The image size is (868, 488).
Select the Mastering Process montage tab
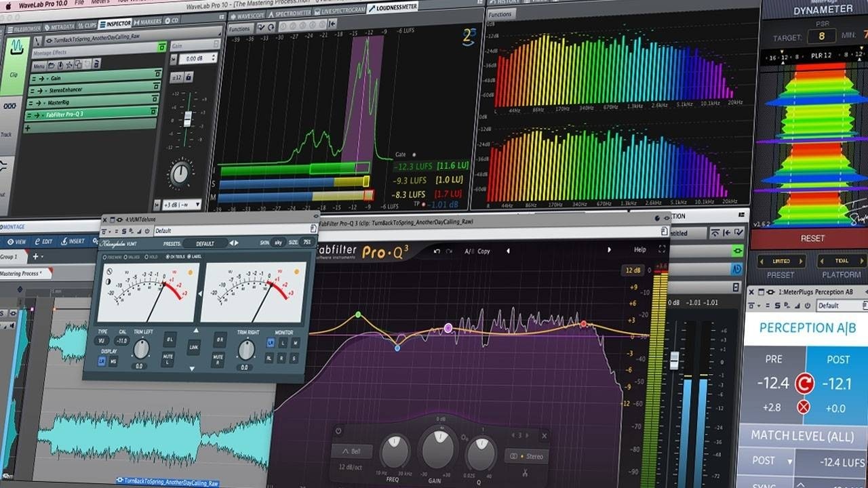(x=25, y=274)
